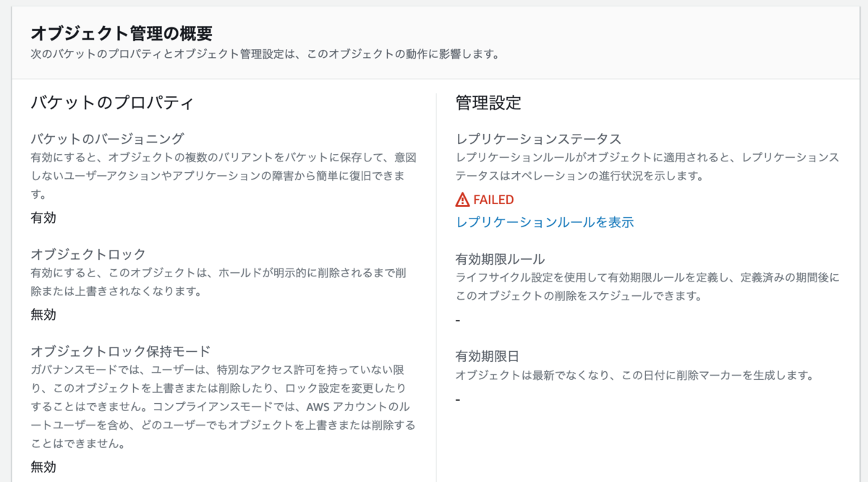Click the red FAILED warning triangle icon
868x482 pixels.
pos(461,200)
